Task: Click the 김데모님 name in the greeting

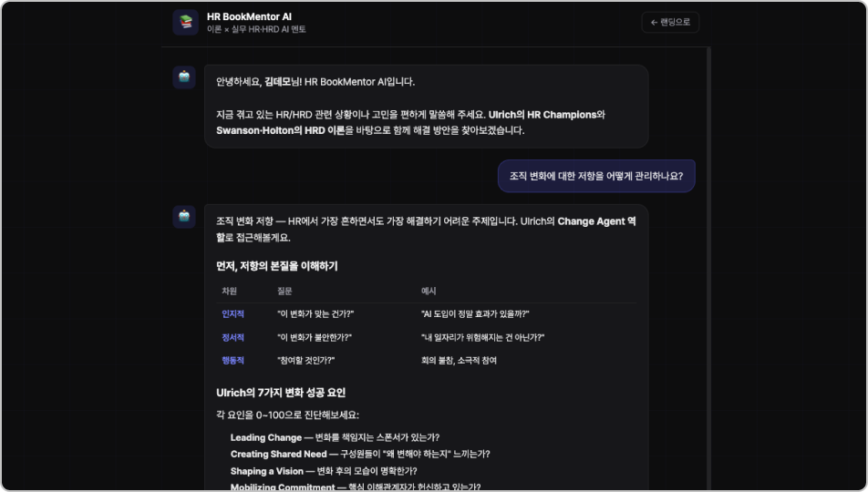Action: (x=284, y=82)
